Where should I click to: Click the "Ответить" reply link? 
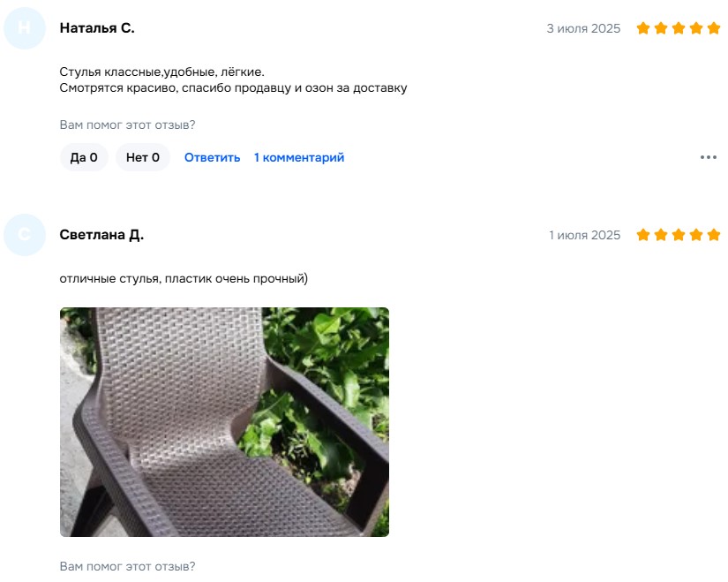click(212, 157)
